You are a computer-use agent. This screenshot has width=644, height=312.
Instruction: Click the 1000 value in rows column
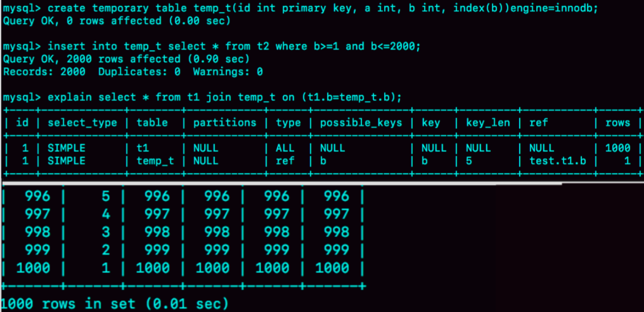point(617,148)
